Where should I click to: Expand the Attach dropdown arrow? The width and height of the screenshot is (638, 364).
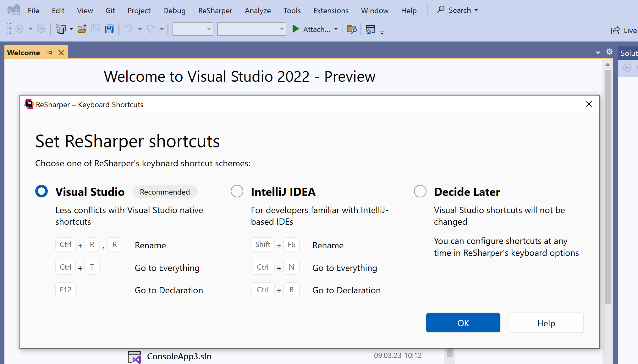tap(336, 29)
